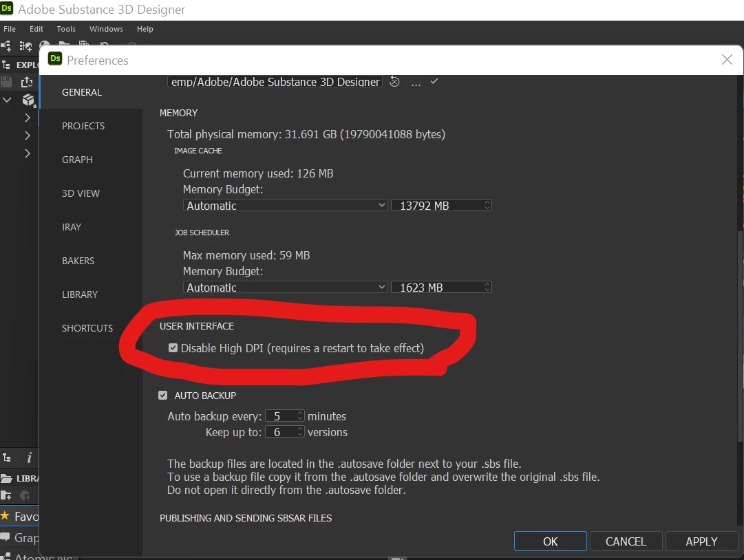744x560 pixels.
Task: Click the export/publish arrow icon in Explorer
Action: [27, 82]
